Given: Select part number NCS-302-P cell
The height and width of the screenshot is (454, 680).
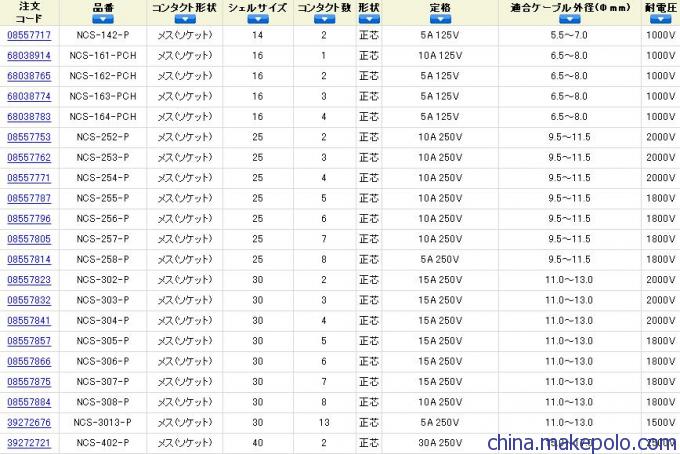Looking at the screenshot, I should [103, 280].
